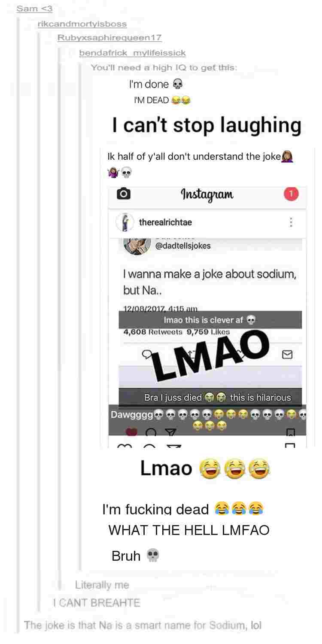This screenshot has width=322, height=644.
Task: Tap the red notification badge showing 1
Action: tap(291, 194)
